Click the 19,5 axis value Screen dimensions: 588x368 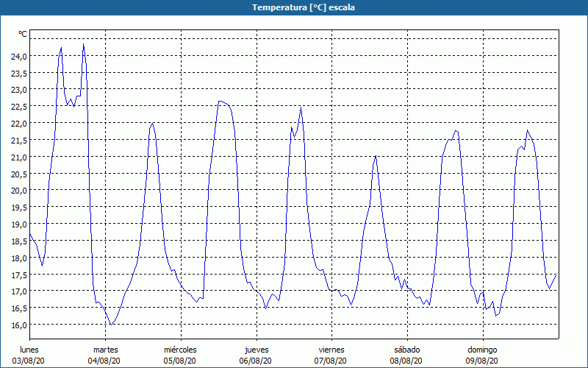(x=19, y=208)
